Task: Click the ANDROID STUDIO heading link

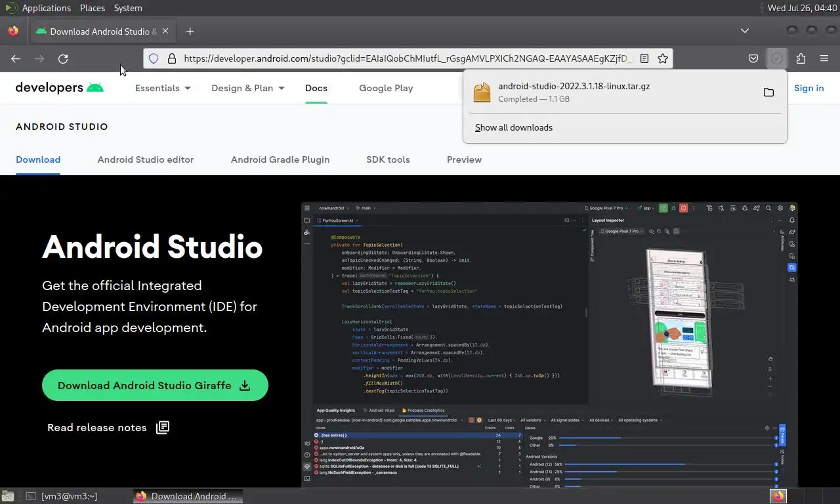Action: click(62, 127)
